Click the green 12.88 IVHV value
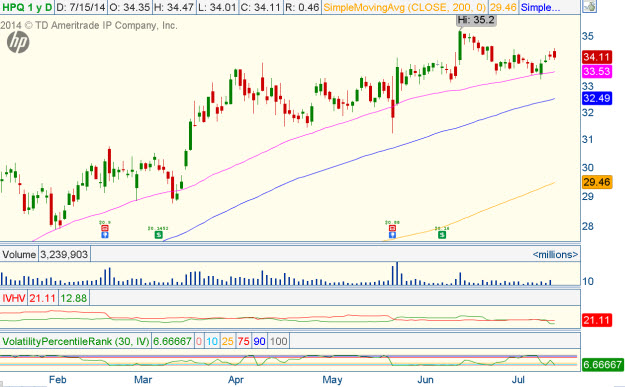This screenshot has width=625, height=387. tap(74, 298)
